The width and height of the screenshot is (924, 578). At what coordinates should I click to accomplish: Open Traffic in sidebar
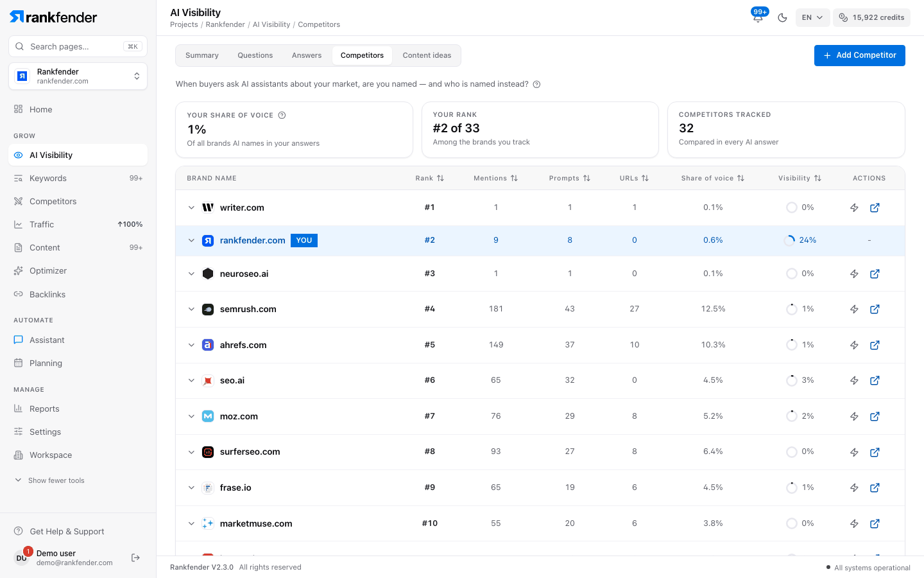(78, 225)
